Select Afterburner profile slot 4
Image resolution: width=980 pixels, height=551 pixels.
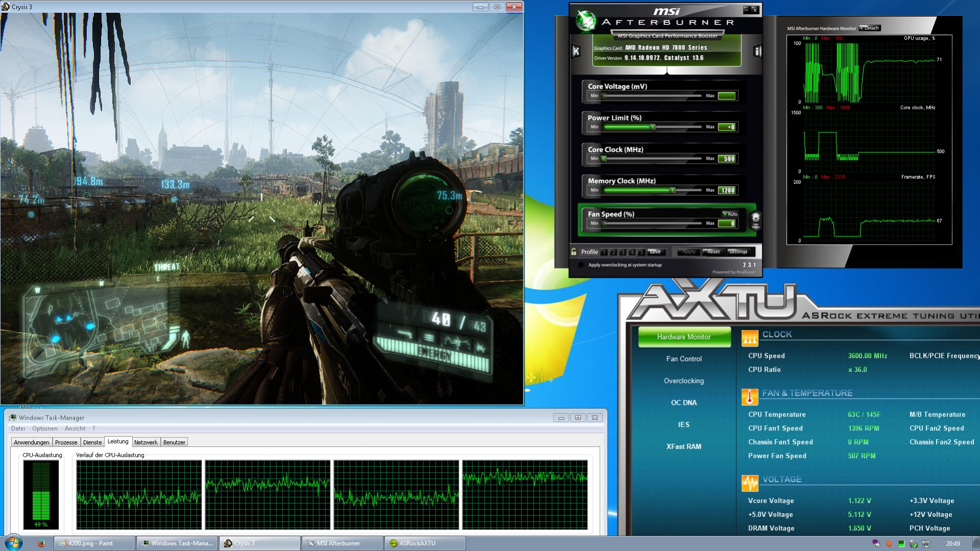coord(632,252)
